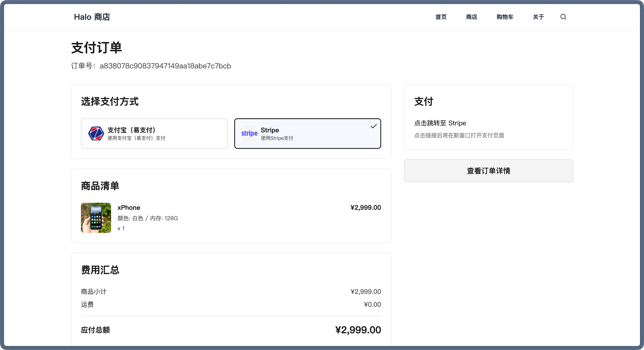Click 点击跳转至 Stripe link
The height and width of the screenshot is (350, 644).
coord(440,123)
